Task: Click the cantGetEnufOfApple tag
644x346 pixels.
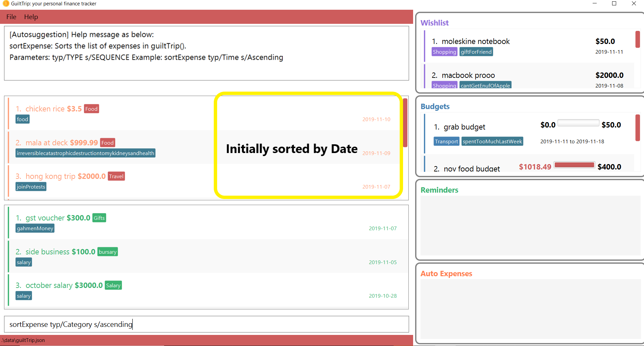Action: 485,85
